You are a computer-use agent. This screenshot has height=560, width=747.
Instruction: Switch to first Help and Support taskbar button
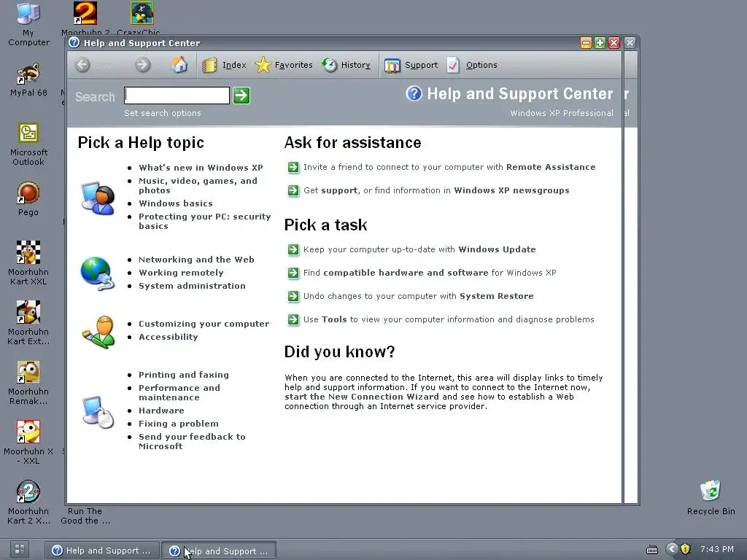pos(101,551)
